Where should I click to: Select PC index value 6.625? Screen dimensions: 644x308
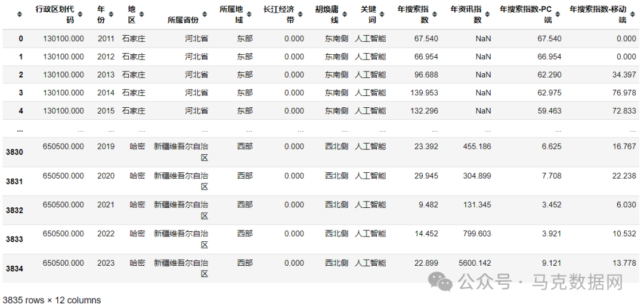(552, 147)
